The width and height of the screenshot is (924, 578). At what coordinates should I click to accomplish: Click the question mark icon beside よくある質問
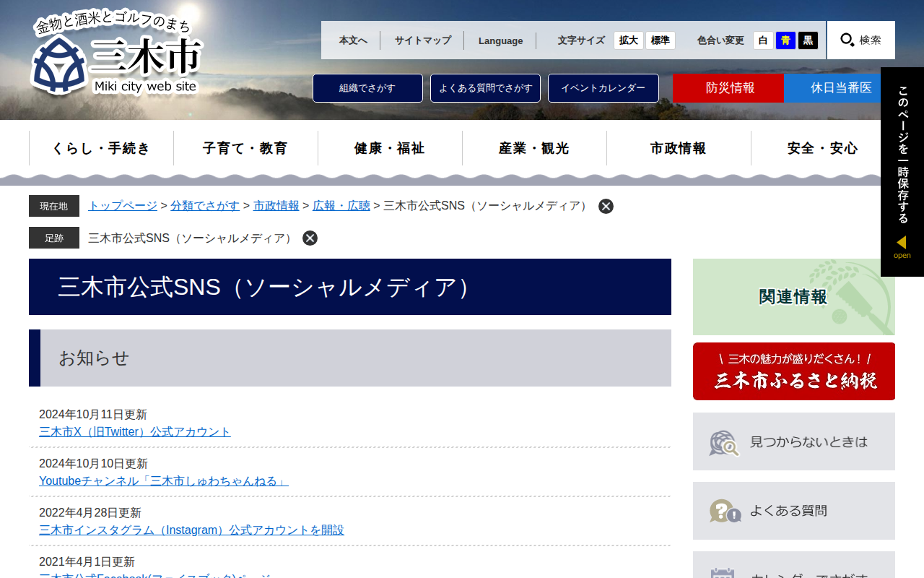click(725, 511)
